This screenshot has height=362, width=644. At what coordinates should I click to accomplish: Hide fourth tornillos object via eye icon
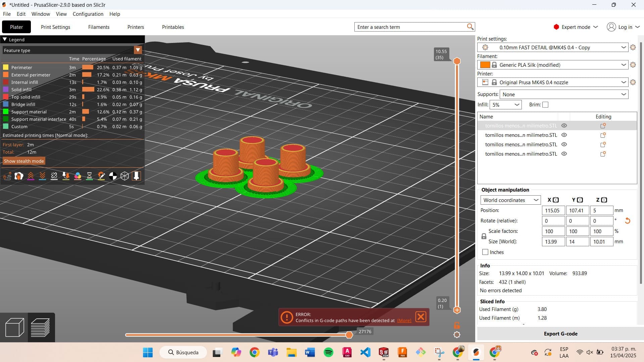(x=564, y=154)
